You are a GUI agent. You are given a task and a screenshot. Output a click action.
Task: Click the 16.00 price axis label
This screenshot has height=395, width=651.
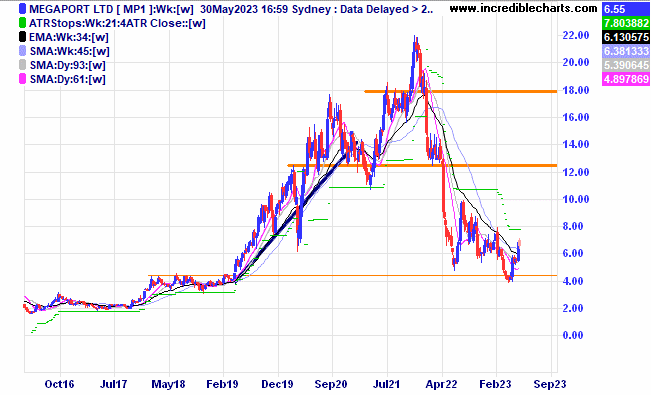[x=575, y=118]
